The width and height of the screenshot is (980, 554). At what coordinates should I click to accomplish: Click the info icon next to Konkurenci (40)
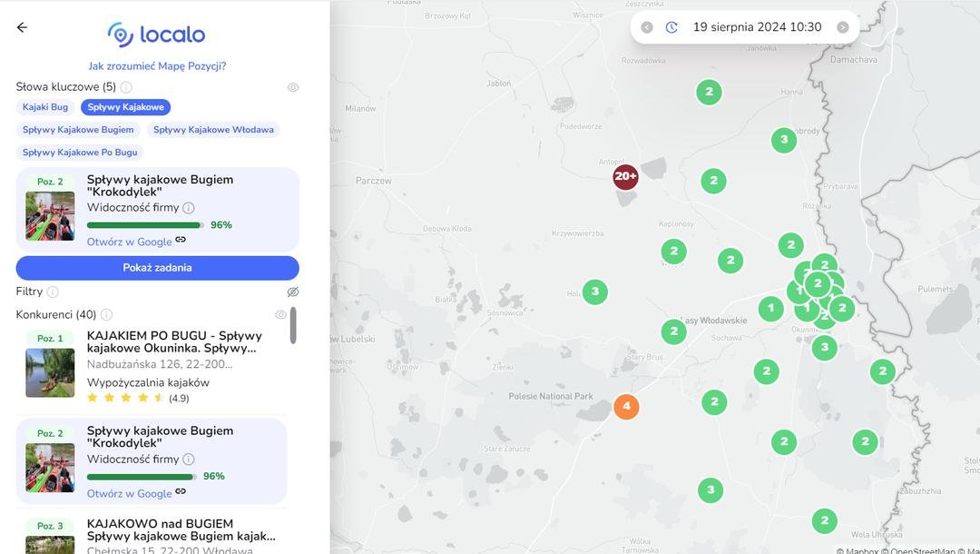pos(106,314)
